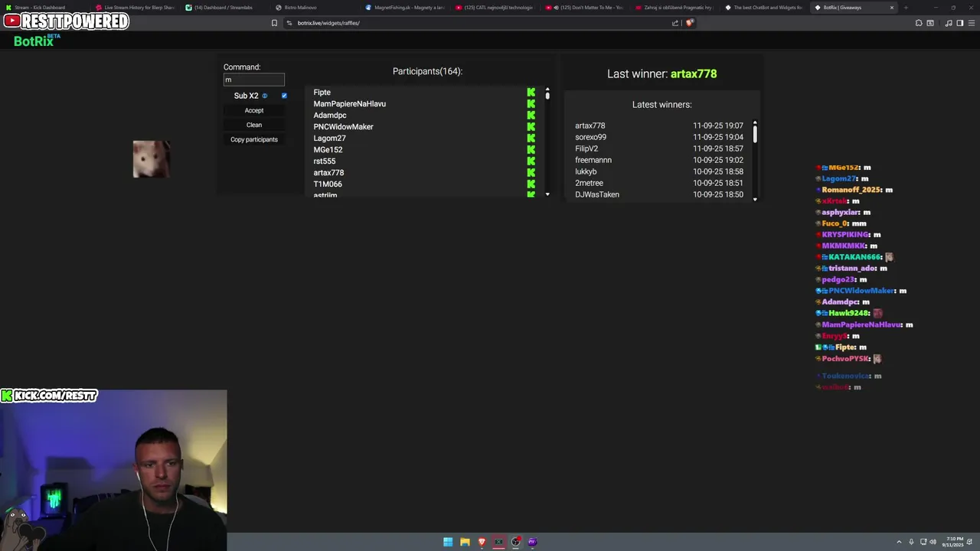Screen dimensions: 980x551
Task: Click the Kick icon in PNCWidowMaker row
Action: [531, 127]
